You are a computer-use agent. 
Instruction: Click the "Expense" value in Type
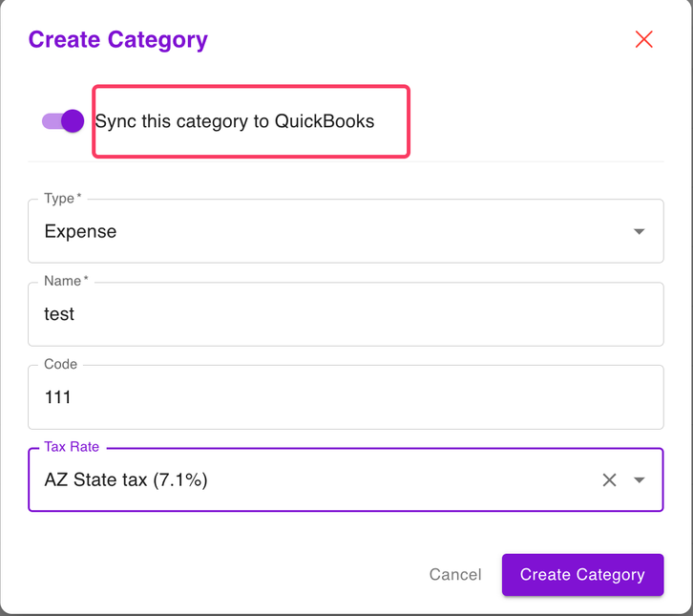click(x=80, y=231)
